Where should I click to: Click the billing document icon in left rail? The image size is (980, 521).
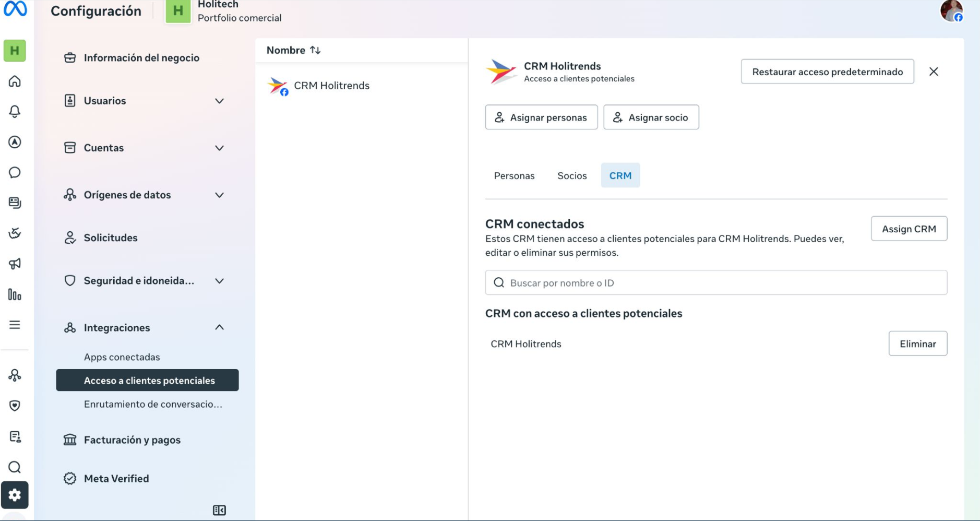(x=15, y=436)
